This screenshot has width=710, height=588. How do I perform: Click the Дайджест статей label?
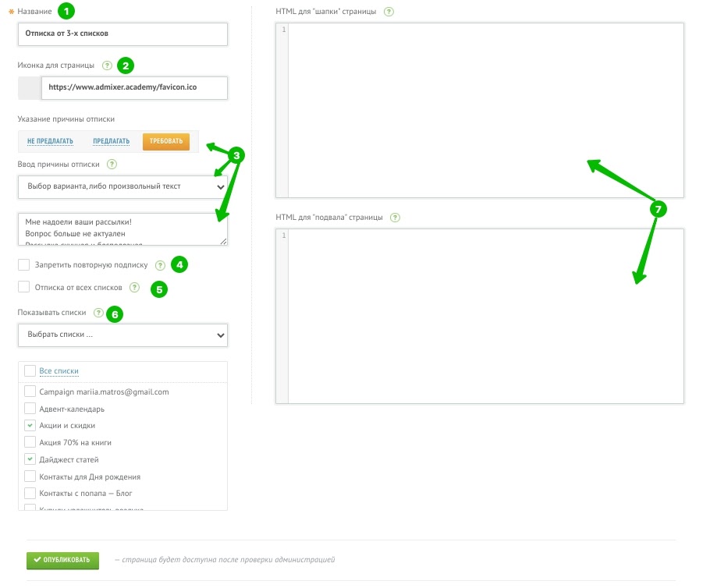pos(69,460)
